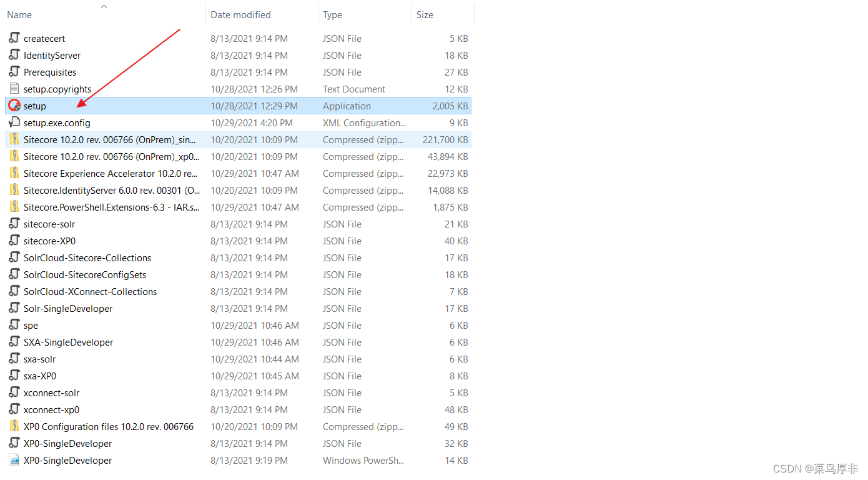Click the 'Windows PowerSh...' type cell
This screenshot has height=480, width=868.
(x=363, y=461)
